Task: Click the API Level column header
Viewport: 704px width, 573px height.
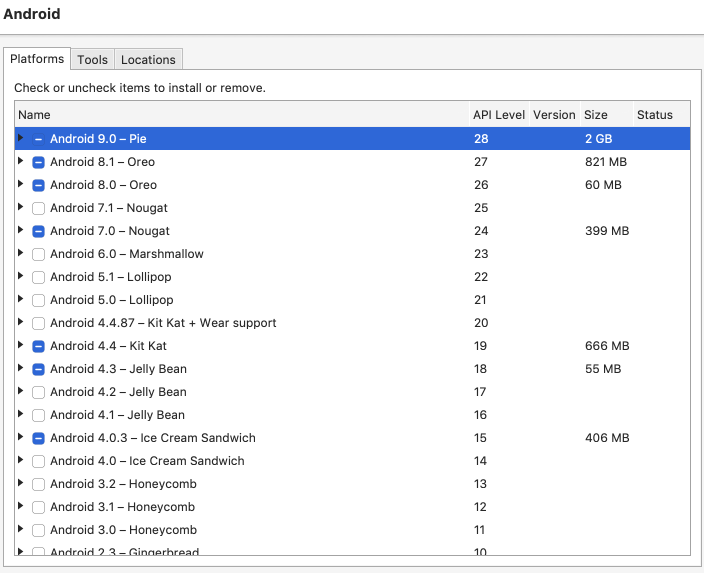Action: 499,115
